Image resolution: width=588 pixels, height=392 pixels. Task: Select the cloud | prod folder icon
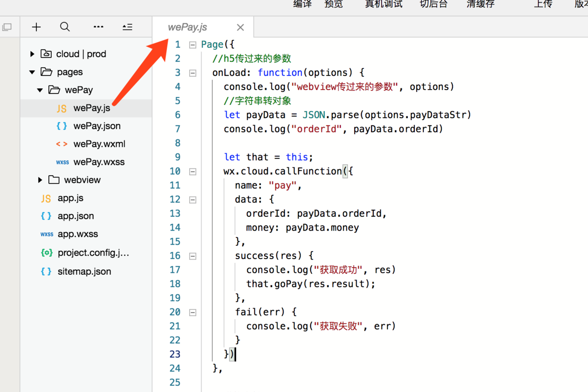point(46,54)
